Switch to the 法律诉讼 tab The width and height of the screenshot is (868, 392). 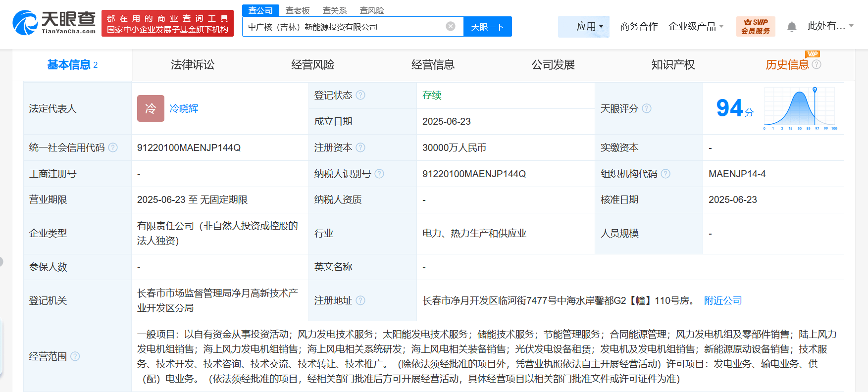(x=193, y=65)
